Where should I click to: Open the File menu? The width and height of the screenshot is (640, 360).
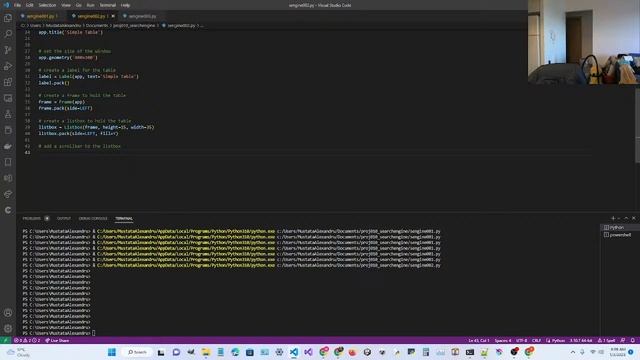[x=17, y=5]
